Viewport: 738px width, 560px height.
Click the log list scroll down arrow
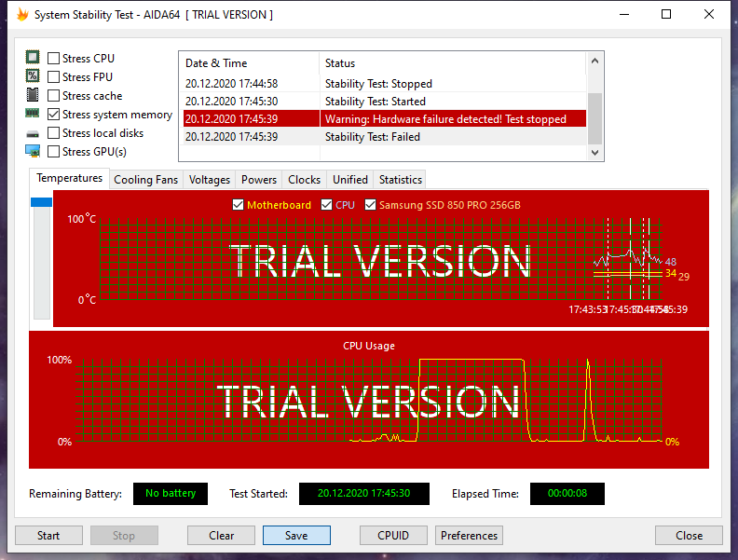coord(594,153)
